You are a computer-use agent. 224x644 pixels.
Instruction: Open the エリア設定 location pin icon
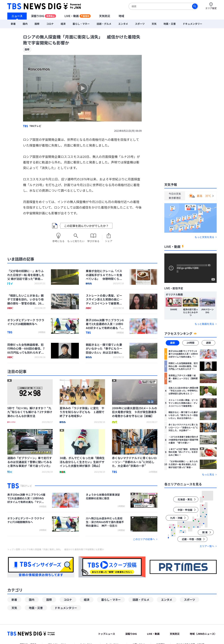pyautogui.click(x=211, y=4)
